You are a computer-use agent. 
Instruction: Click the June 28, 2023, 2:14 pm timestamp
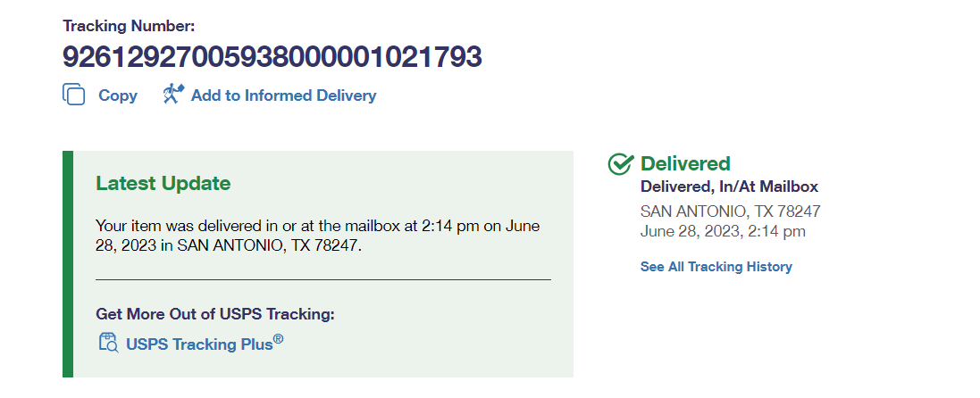(723, 231)
